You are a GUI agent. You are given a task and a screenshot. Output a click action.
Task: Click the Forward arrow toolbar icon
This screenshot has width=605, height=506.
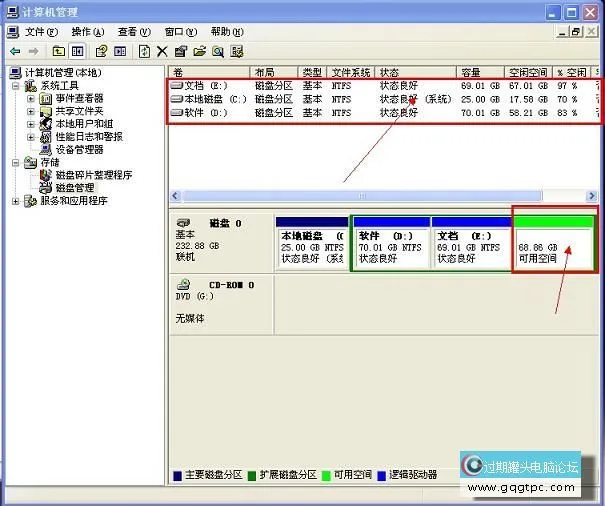point(34,51)
